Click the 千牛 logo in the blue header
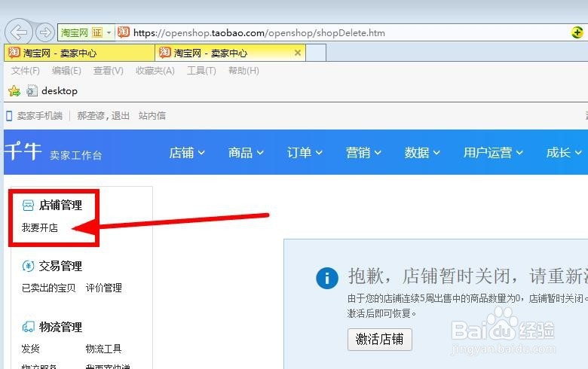Screen dimensions: 588x369 pos(23,151)
